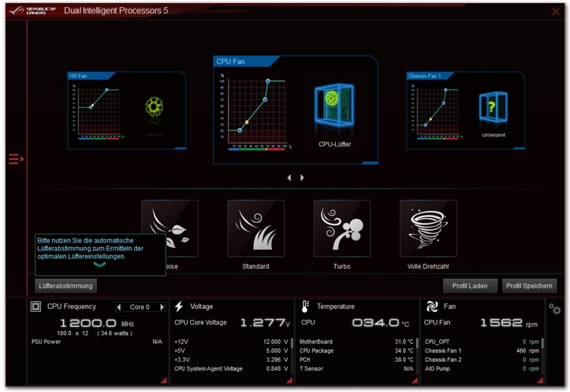The width and height of the screenshot is (570, 392).
Task: Click the ROG Republic of Gamers logo
Action: coord(32,10)
